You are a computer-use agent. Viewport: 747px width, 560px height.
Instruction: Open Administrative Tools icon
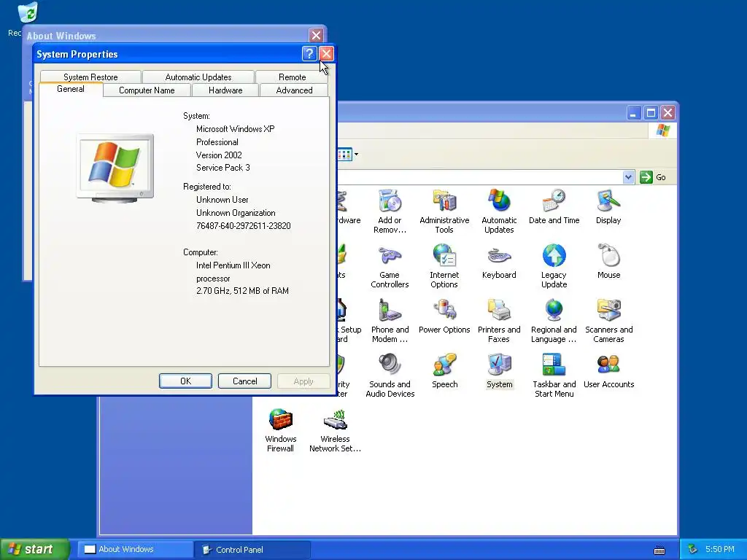pyautogui.click(x=444, y=211)
